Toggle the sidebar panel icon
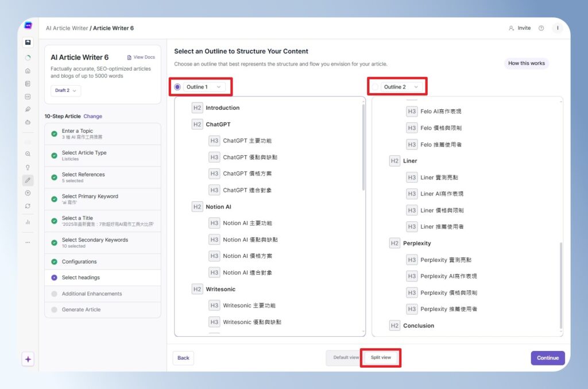The width and height of the screenshot is (588, 389). [x=28, y=43]
